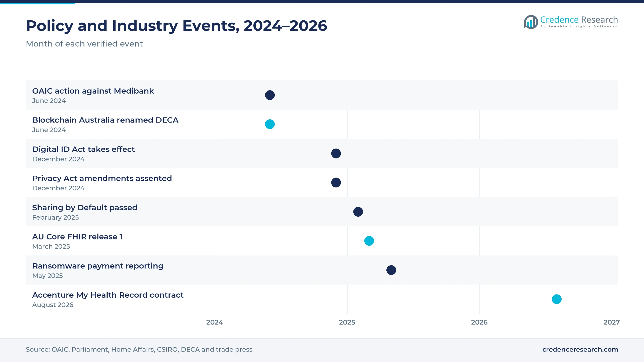Click the Credence Research brand name
The width and height of the screenshot is (644, 362).
pos(579,20)
